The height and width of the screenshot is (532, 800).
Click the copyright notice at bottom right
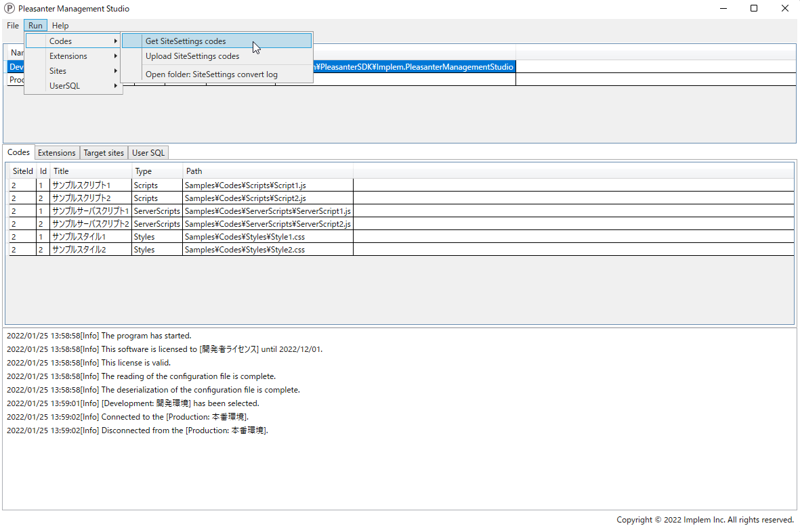[705, 520]
